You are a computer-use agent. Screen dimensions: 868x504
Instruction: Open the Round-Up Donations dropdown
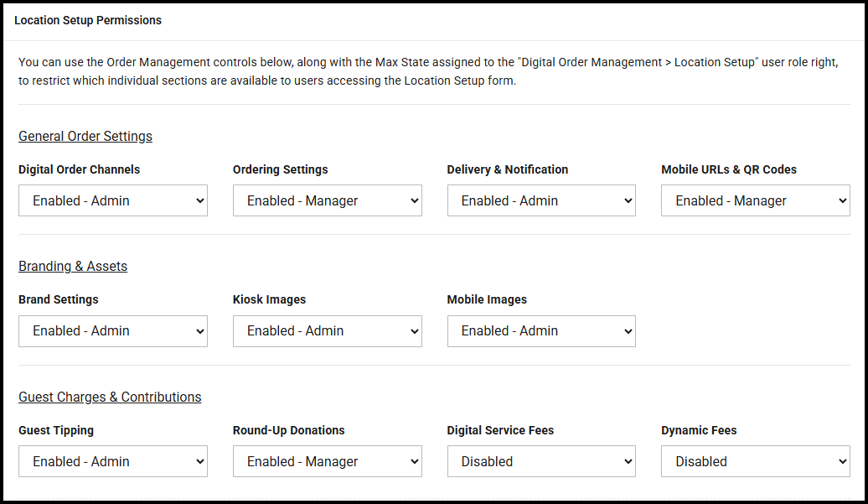327,461
